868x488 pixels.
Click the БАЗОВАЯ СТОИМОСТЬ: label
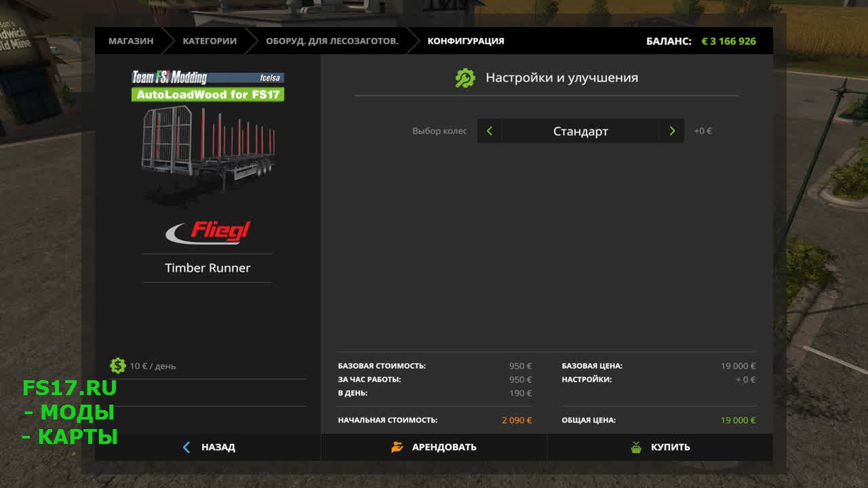382,366
